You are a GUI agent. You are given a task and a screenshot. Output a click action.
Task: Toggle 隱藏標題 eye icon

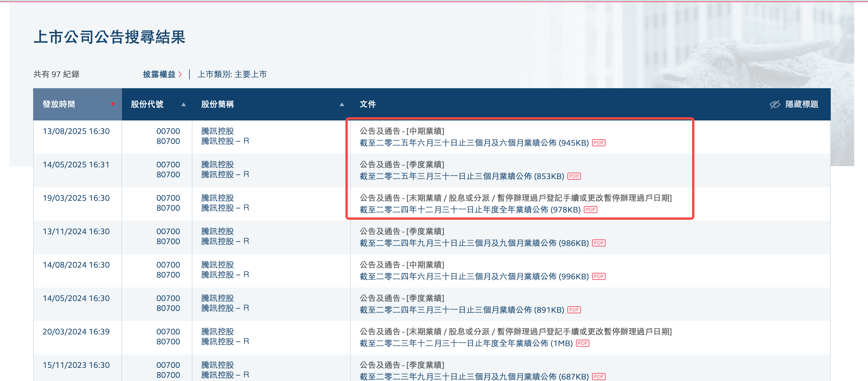tap(775, 104)
